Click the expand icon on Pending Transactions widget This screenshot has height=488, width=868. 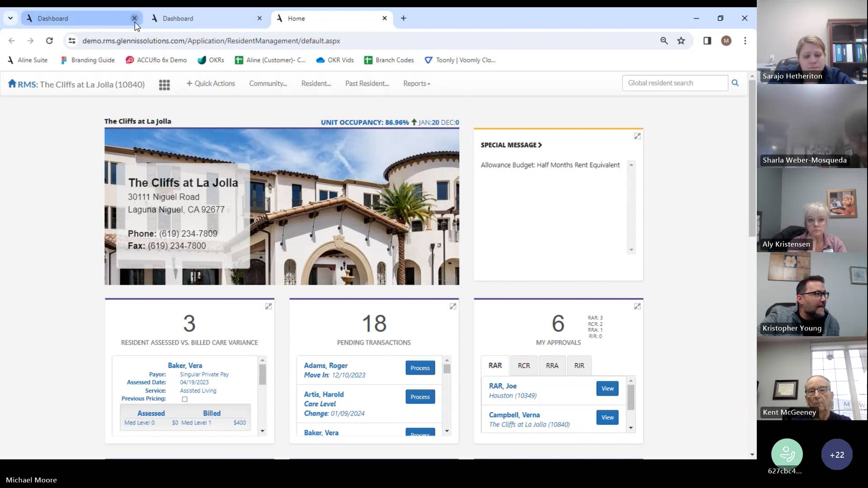coord(453,306)
